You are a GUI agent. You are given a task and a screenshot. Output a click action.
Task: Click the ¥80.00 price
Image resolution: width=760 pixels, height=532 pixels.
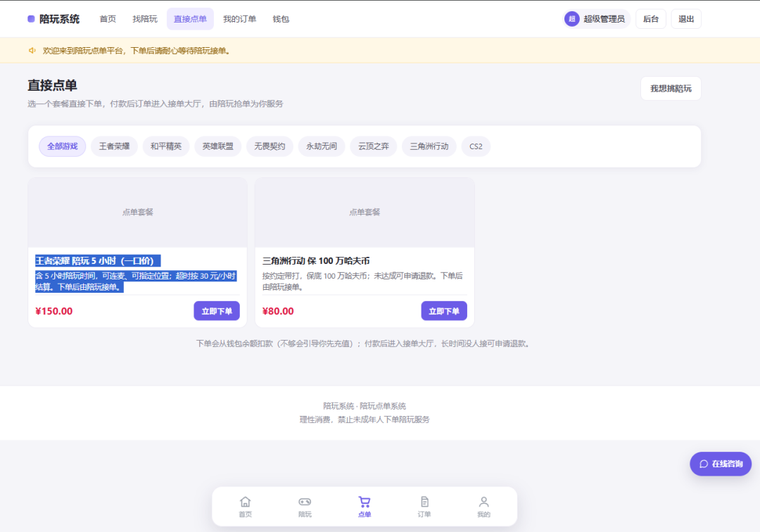point(278,311)
